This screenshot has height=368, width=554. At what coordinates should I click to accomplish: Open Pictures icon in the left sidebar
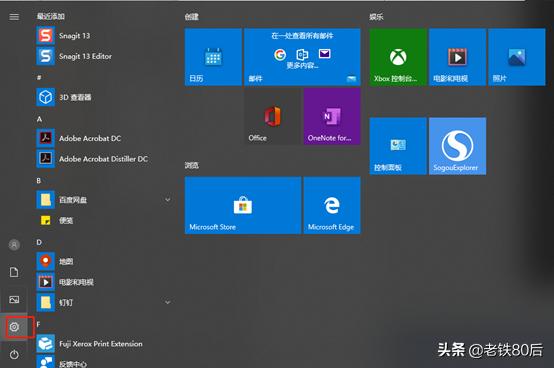click(14, 299)
